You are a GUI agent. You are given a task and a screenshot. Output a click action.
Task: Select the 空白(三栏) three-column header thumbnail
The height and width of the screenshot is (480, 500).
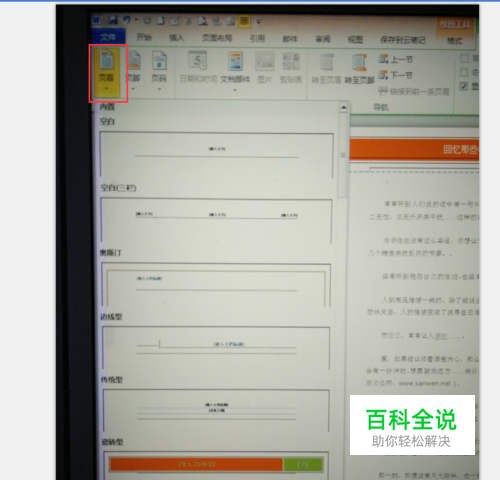click(x=216, y=221)
